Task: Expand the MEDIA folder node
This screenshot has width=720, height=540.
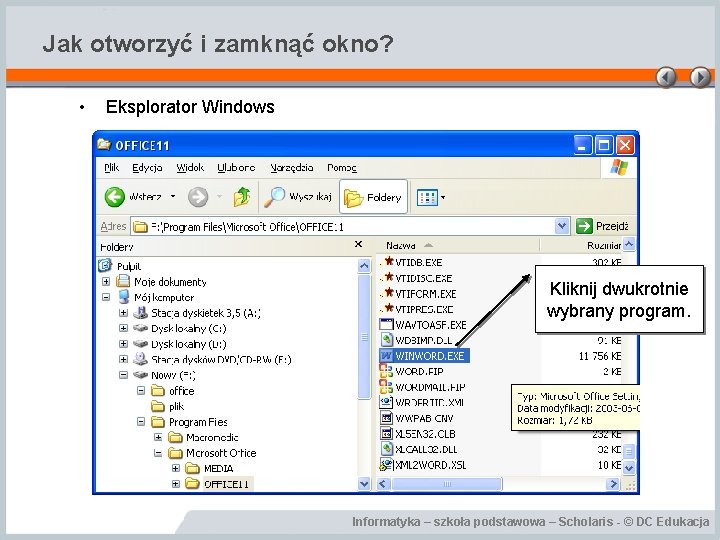Action: tap(175, 468)
